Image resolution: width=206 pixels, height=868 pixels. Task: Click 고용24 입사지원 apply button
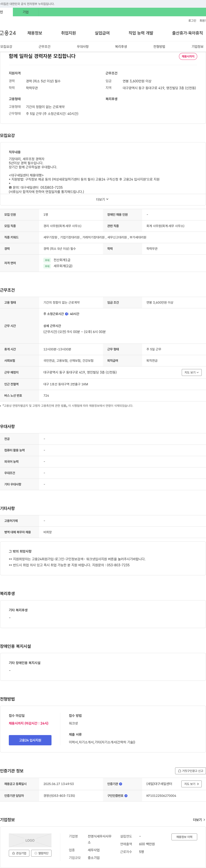[x=30, y=740]
